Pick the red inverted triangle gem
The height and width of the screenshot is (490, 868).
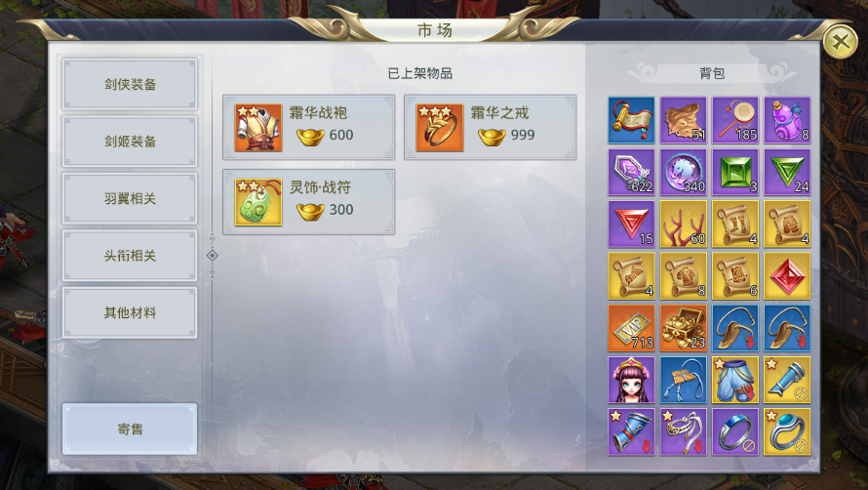click(631, 224)
